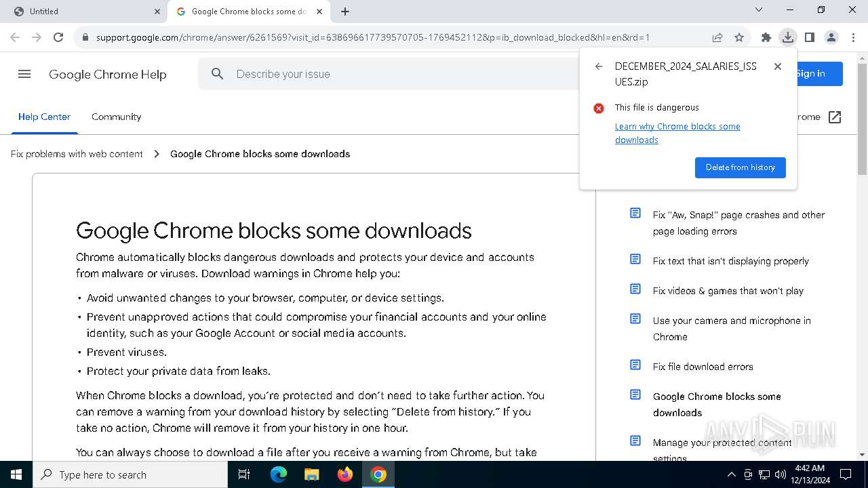
Task: Focus the Describe your issue search field
Action: (407, 74)
